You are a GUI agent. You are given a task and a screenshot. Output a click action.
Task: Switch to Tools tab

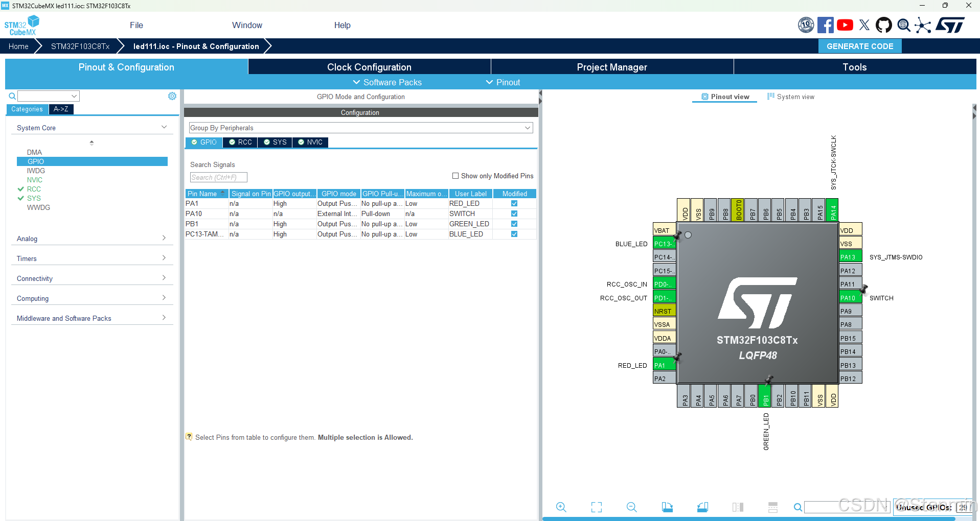click(x=855, y=67)
